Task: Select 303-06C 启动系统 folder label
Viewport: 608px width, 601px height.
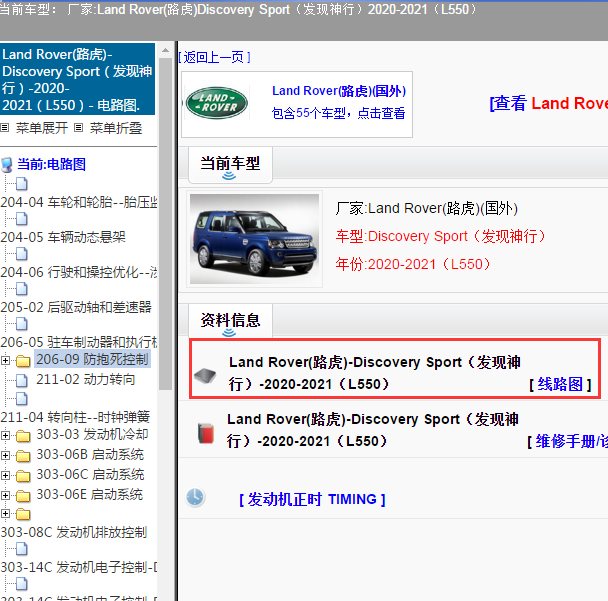Action: [90, 475]
